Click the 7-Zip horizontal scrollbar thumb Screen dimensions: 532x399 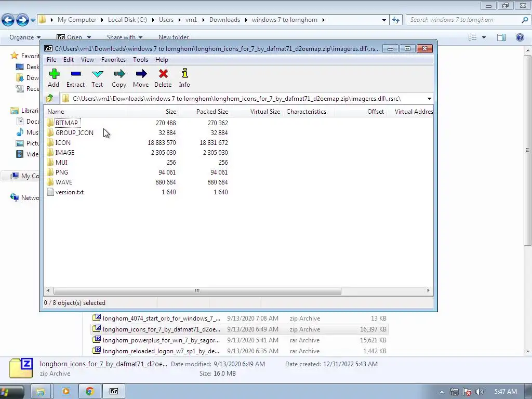pos(197,291)
